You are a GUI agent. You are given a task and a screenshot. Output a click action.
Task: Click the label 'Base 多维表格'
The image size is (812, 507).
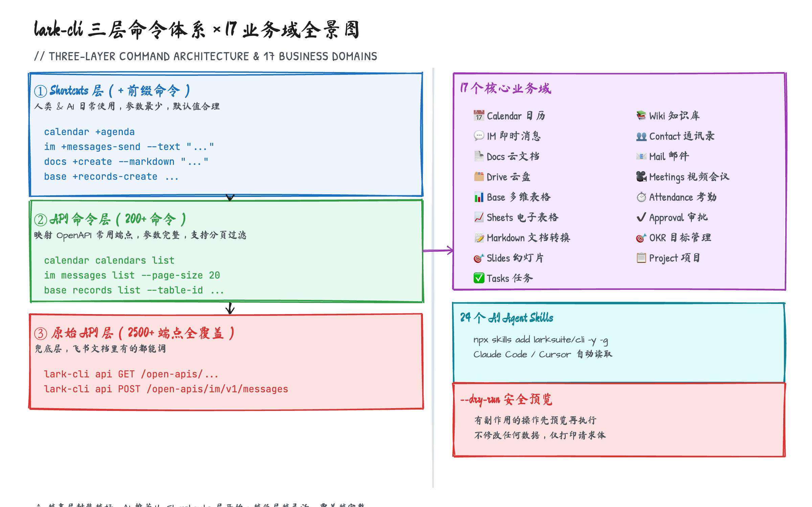pos(519,197)
